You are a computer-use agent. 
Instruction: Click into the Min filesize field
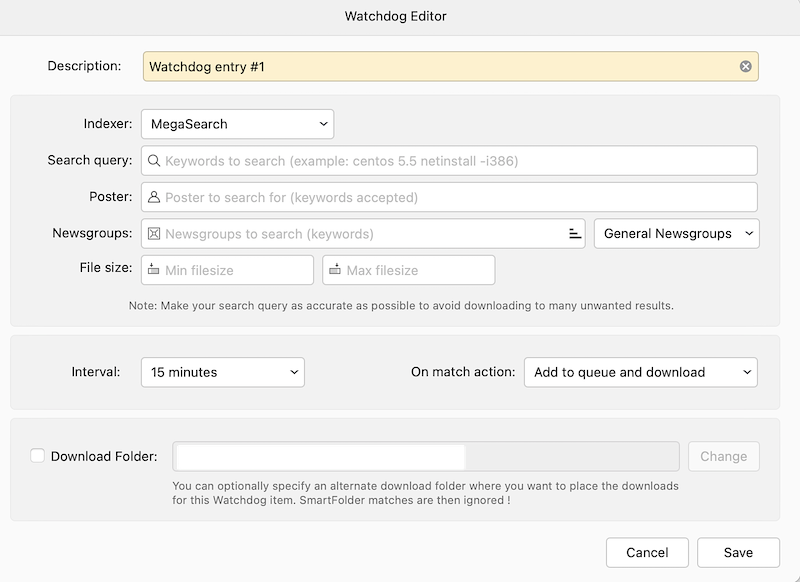tap(228, 270)
